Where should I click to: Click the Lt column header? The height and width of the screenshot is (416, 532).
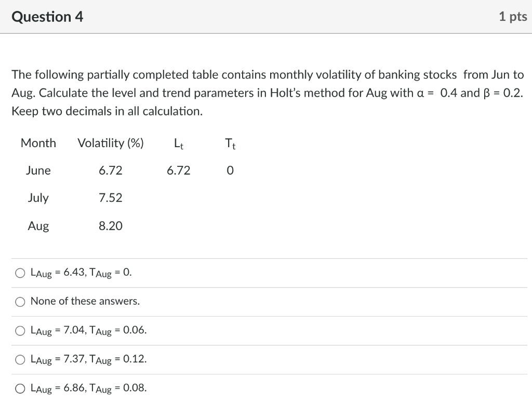178,144
